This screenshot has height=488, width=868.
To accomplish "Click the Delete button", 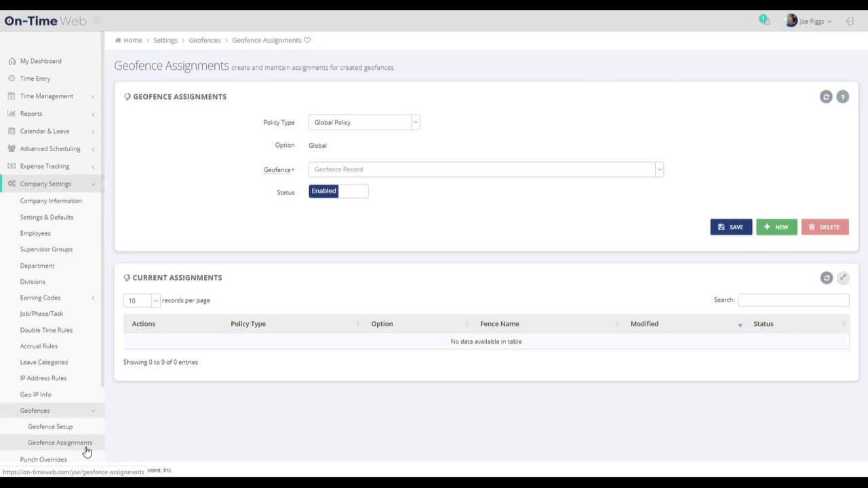I will tap(825, 227).
